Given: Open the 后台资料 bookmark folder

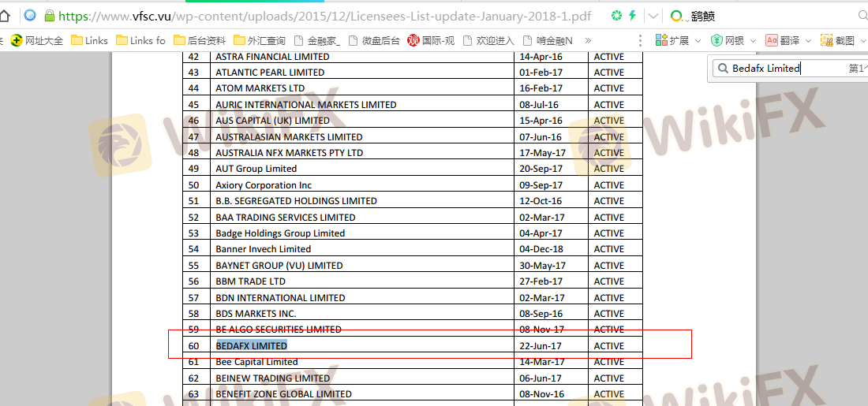Looking at the screenshot, I should point(200,40).
